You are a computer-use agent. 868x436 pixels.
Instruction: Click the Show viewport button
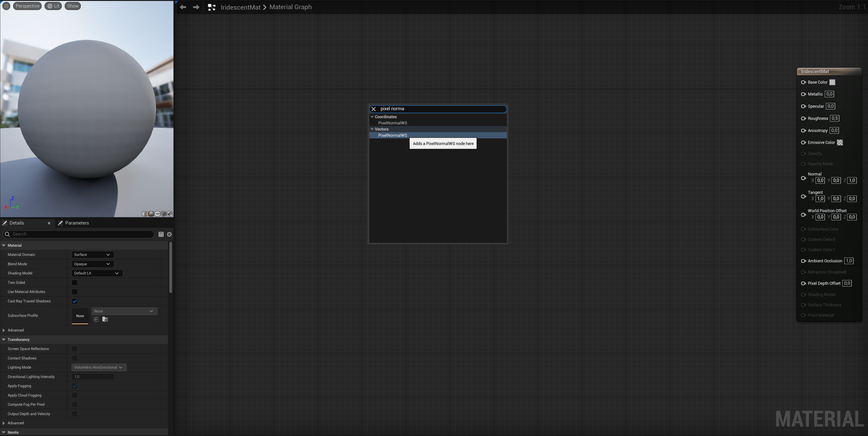[73, 6]
